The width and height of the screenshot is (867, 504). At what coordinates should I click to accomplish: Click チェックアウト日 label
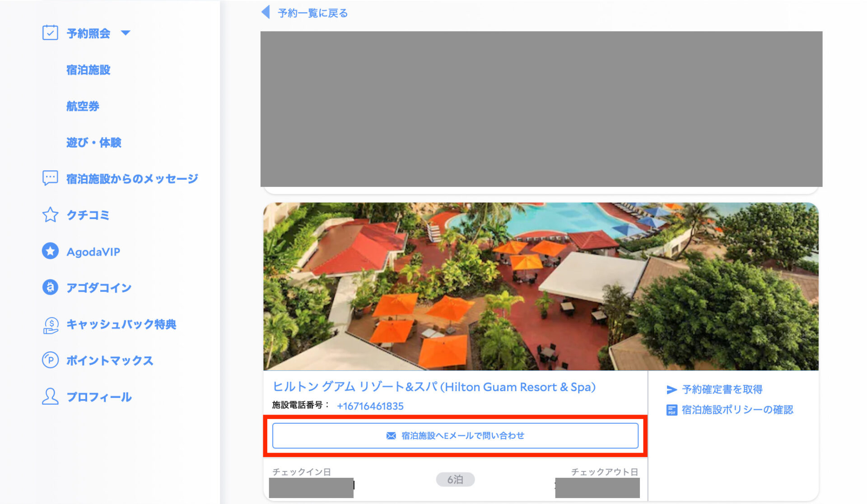[x=605, y=472]
